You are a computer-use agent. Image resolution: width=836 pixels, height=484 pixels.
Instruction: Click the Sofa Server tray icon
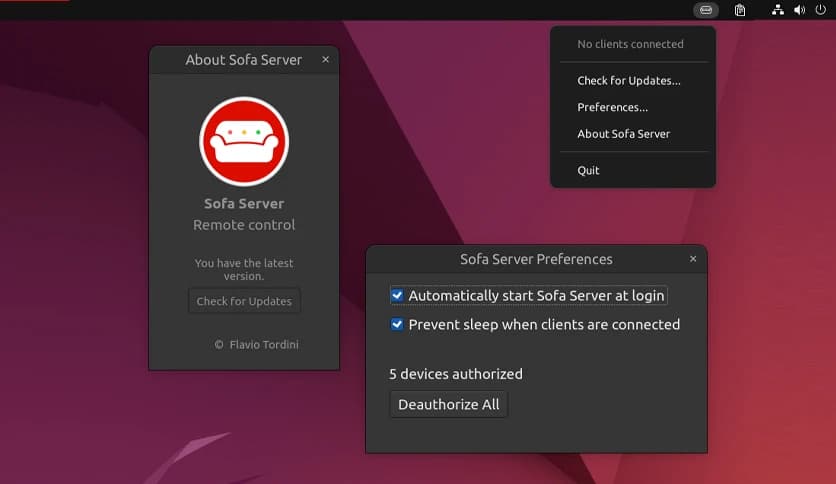click(706, 10)
